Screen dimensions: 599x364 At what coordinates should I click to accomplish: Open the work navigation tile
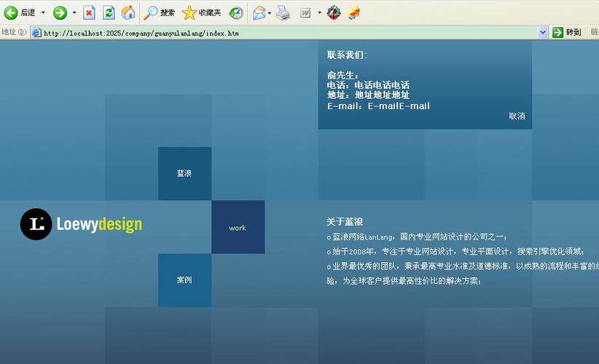tap(238, 227)
